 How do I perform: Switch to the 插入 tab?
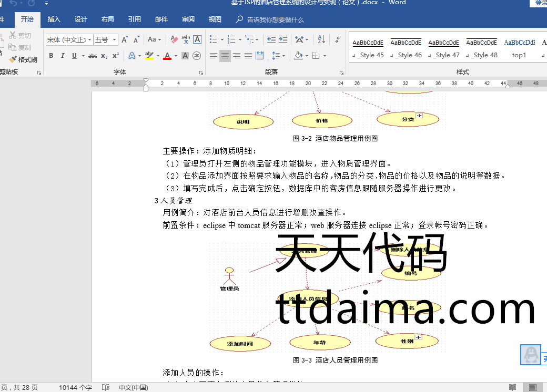click(54, 19)
